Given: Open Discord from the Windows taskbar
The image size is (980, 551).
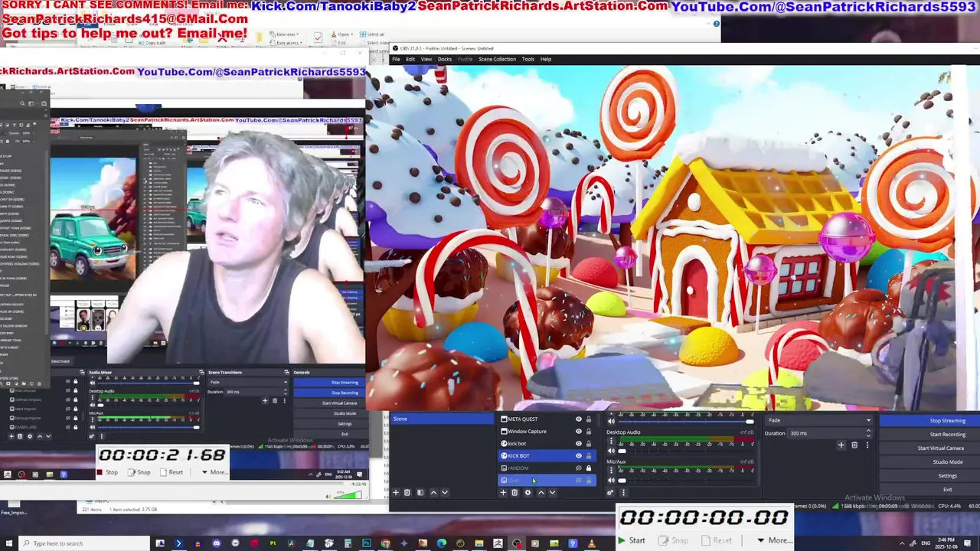Looking at the screenshot, I should click(216, 543).
